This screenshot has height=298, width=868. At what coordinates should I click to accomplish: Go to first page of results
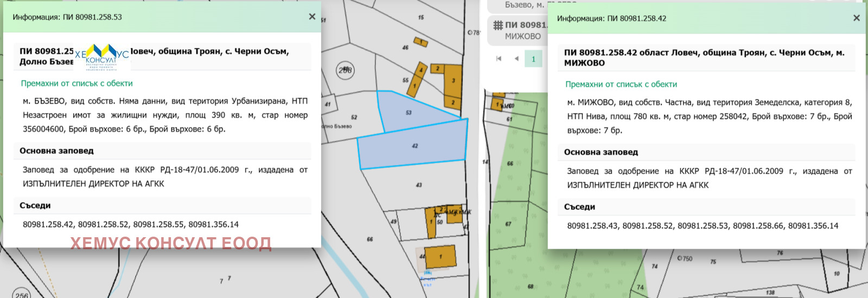(x=499, y=59)
